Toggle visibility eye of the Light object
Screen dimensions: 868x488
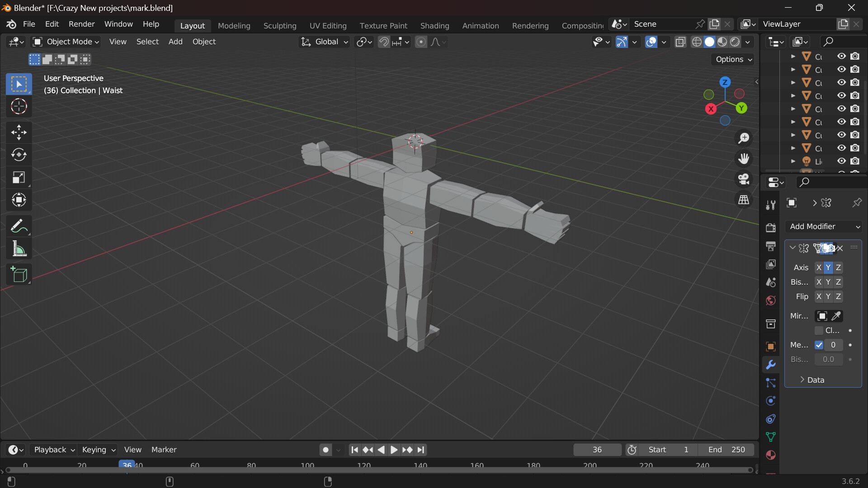click(841, 161)
